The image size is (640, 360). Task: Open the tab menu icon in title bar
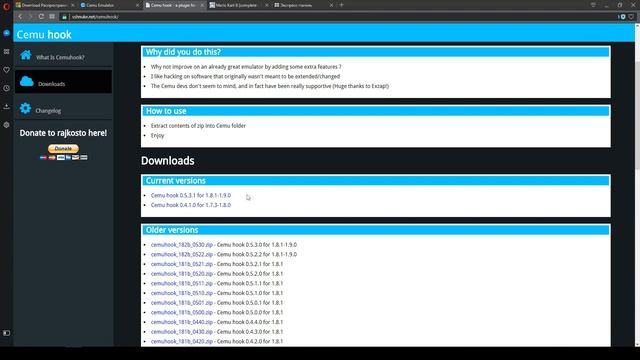point(593,5)
